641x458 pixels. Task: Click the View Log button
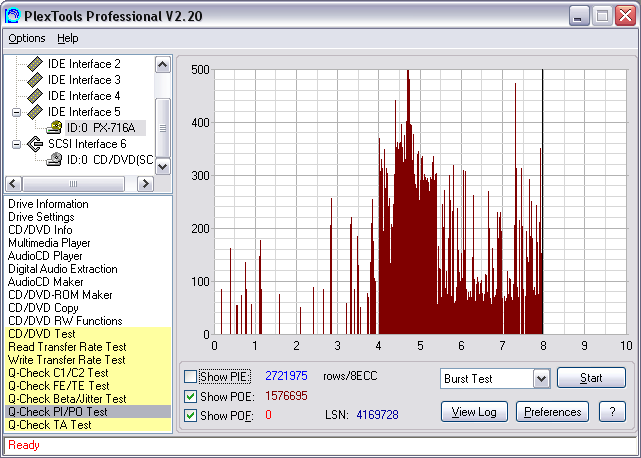pyautogui.click(x=474, y=412)
